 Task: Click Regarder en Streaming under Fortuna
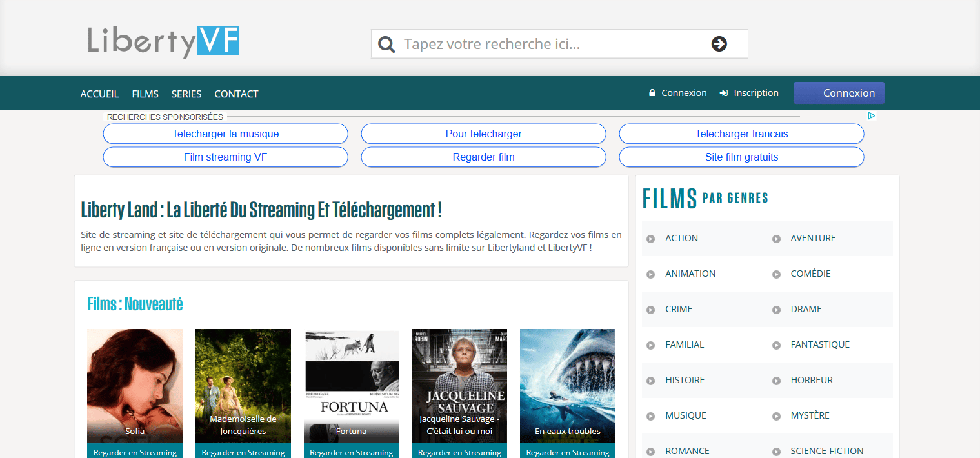click(x=352, y=452)
